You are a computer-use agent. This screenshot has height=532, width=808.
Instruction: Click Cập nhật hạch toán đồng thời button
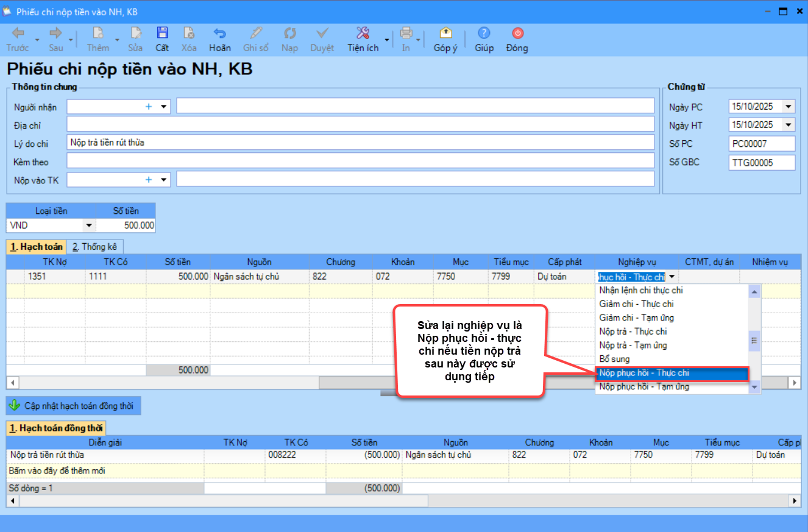(x=74, y=406)
